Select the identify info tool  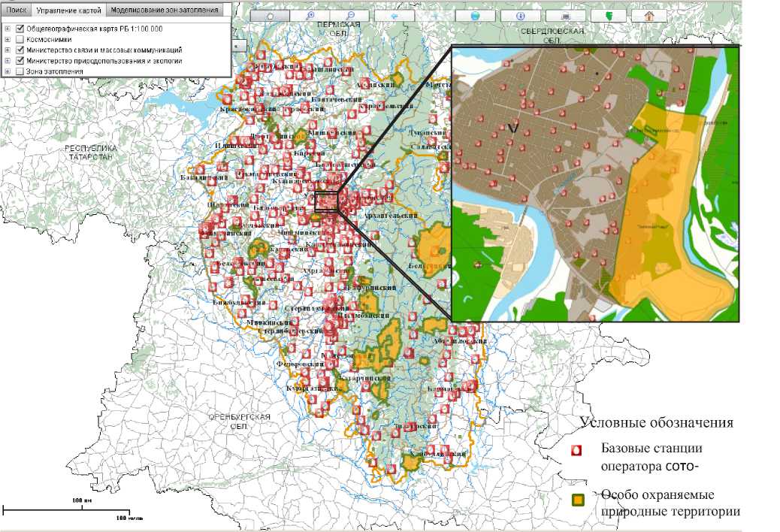pos(520,16)
